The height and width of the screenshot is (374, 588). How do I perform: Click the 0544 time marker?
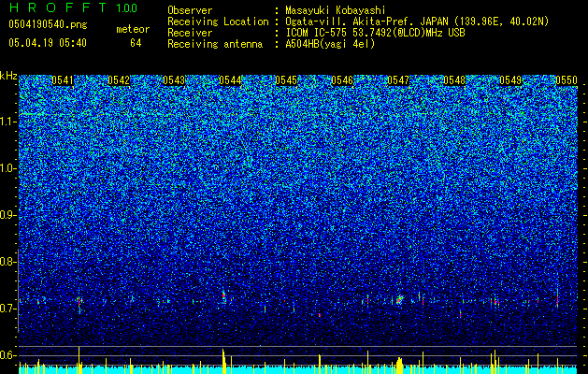pyautogui.click(x=230, y=80)
